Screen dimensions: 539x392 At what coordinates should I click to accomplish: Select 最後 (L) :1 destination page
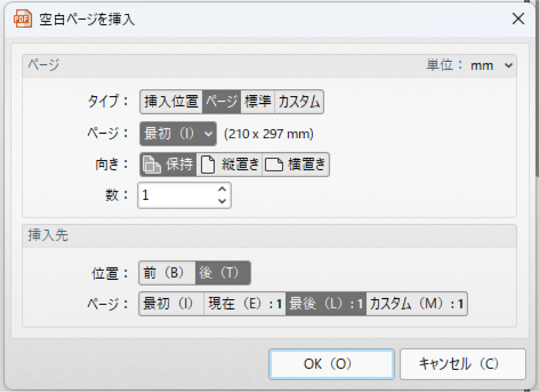pyautogui.click(x=326, y=304)
